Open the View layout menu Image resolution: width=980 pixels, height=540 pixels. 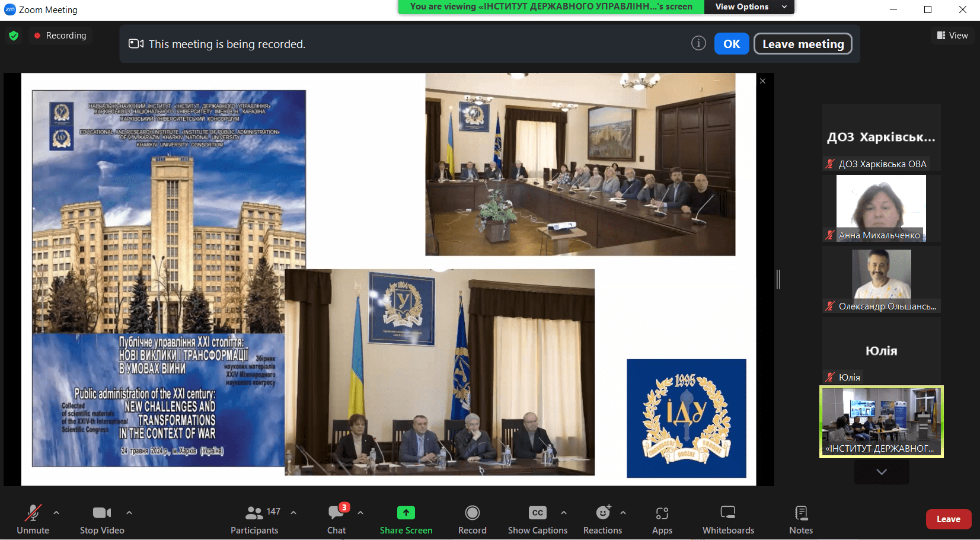pyautogui.click(x=952, y=36)
